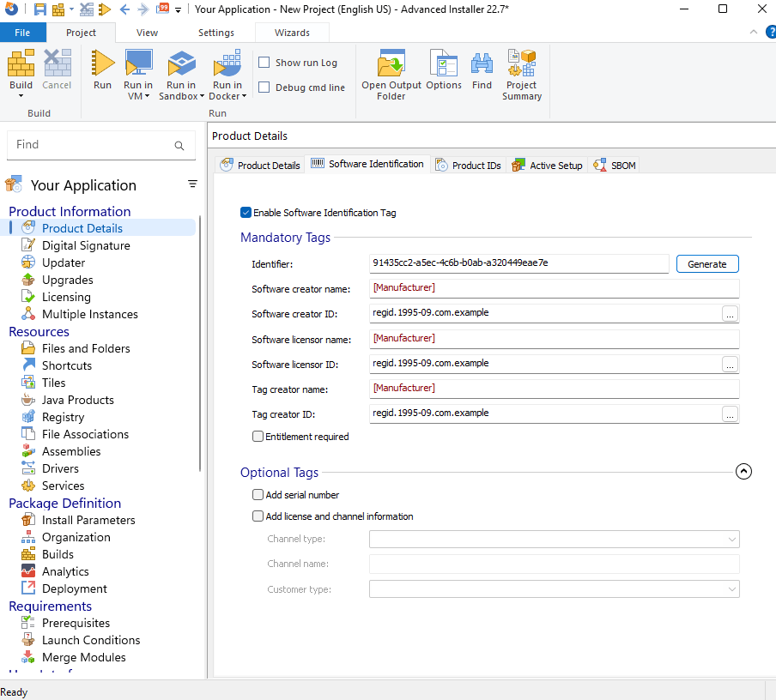Click the Find binoculars icon
The image size is (776, 700).
click(x=482, y=64)
